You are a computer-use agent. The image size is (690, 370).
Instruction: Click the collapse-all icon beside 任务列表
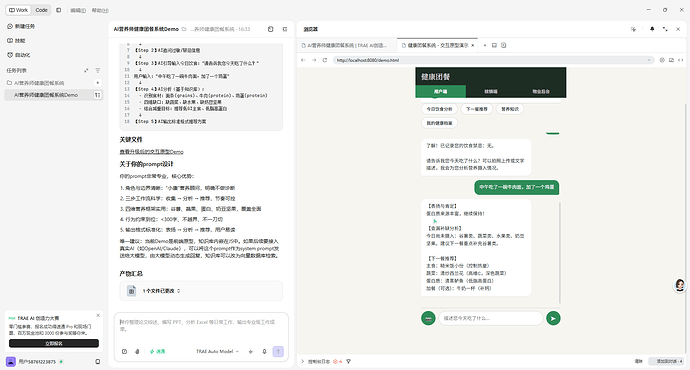tap(86, 70)
